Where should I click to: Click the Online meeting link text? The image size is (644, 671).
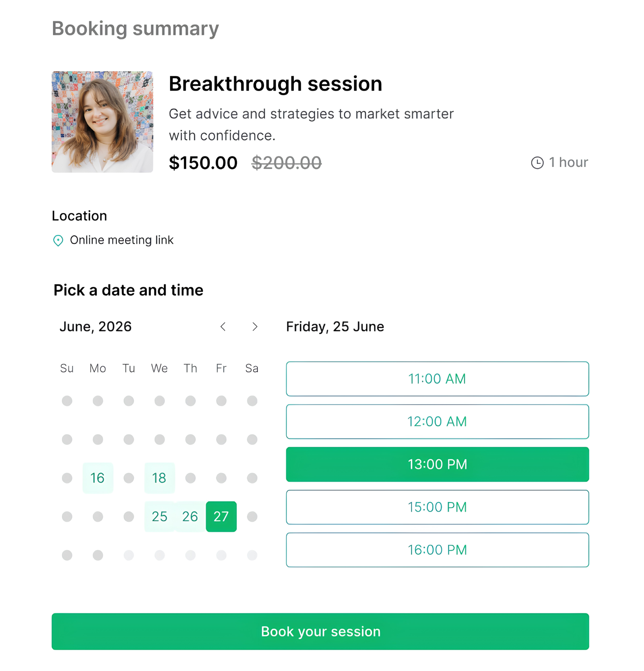[122, 240]
